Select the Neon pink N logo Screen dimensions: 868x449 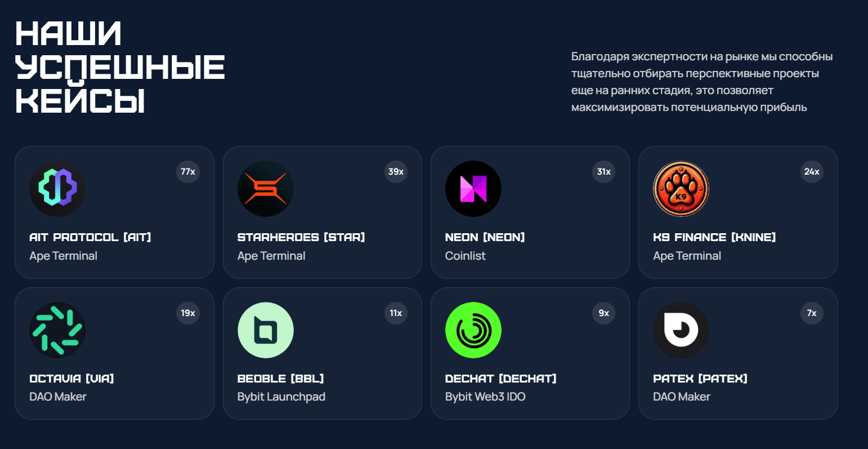[473, 189]
